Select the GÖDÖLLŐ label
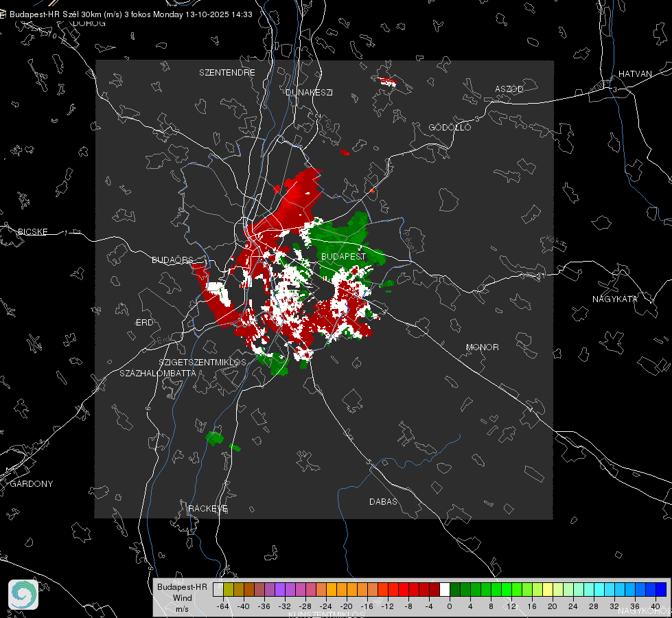The height and width of the screenshot is (618, 672). coord(450,127)
